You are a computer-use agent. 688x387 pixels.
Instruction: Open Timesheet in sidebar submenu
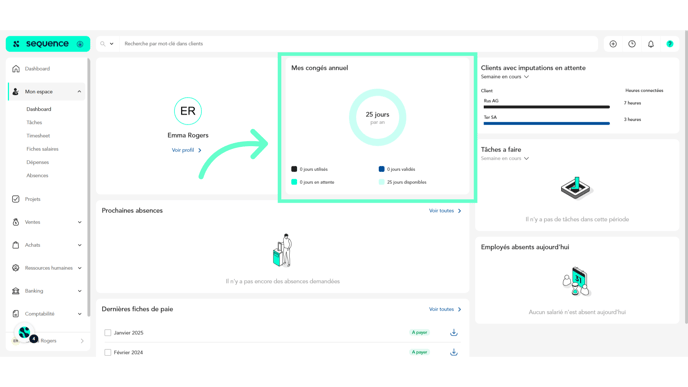click(38, 136)
